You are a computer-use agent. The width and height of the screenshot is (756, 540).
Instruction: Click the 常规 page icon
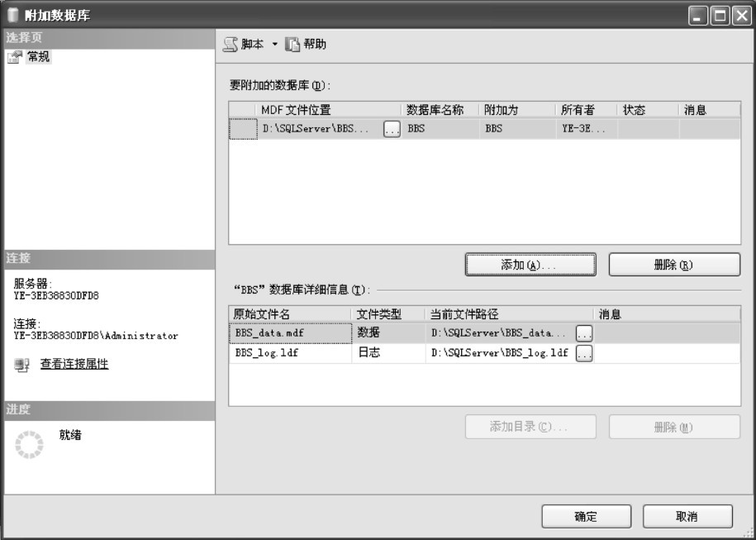[15, 57]
